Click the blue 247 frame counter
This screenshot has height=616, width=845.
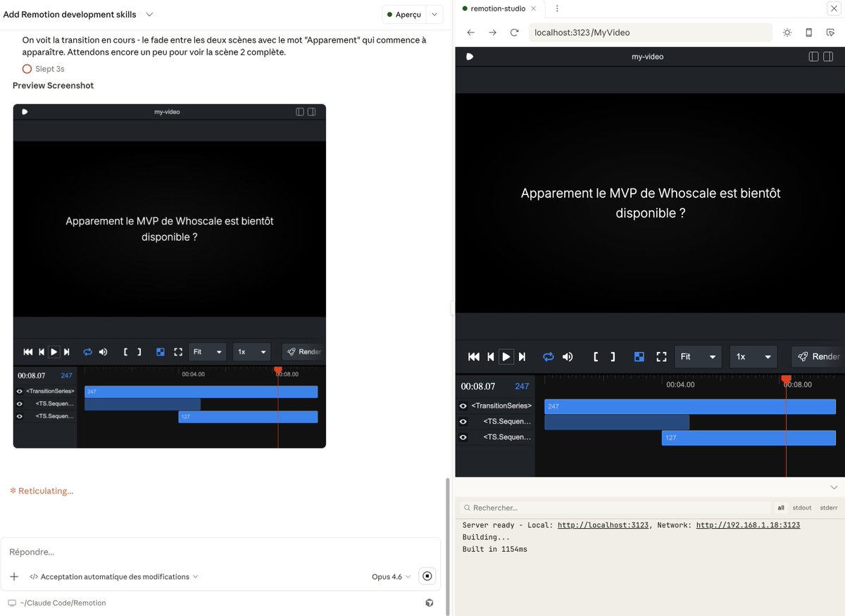[x=522, y=386]
